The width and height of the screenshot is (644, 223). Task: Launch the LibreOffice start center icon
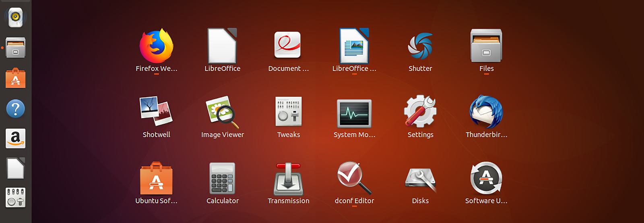[222, 46]
